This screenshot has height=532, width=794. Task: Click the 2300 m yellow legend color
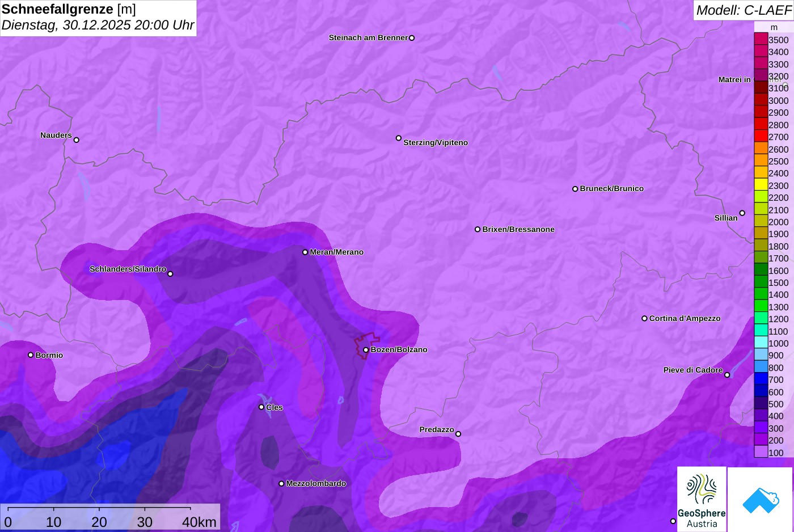coord(761,185)
